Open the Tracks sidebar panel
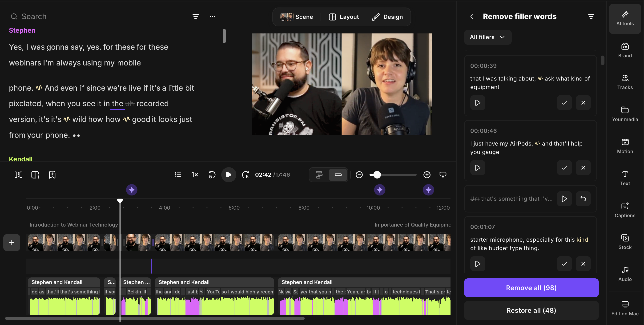 625,82
